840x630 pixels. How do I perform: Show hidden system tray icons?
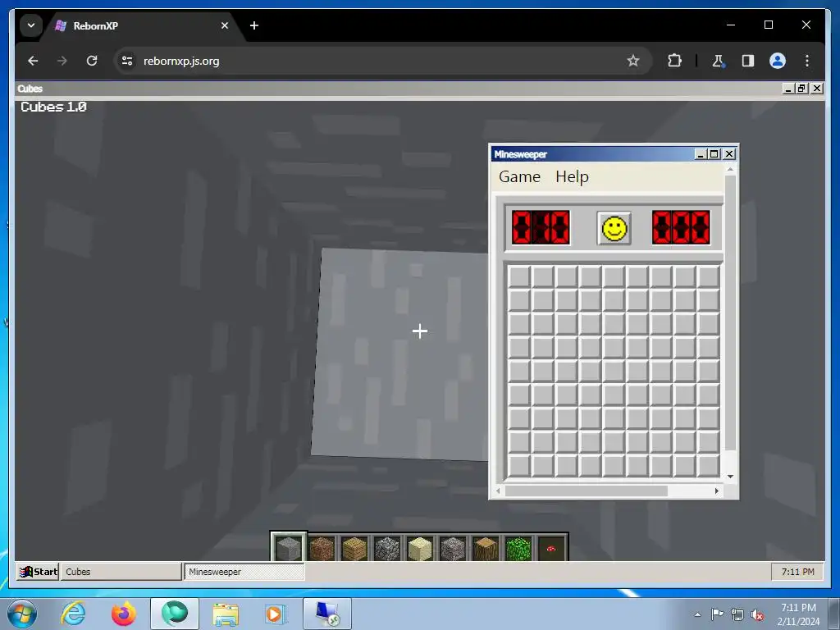pos(697,614)
